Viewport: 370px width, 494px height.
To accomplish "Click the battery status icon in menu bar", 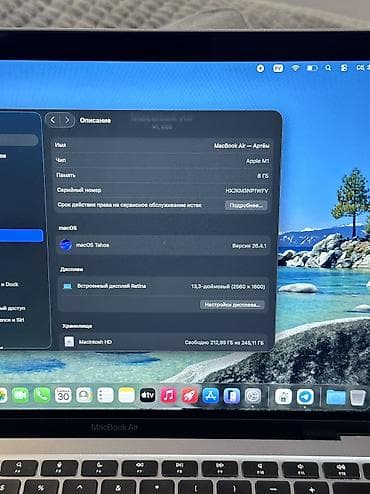I will (312, 68).
